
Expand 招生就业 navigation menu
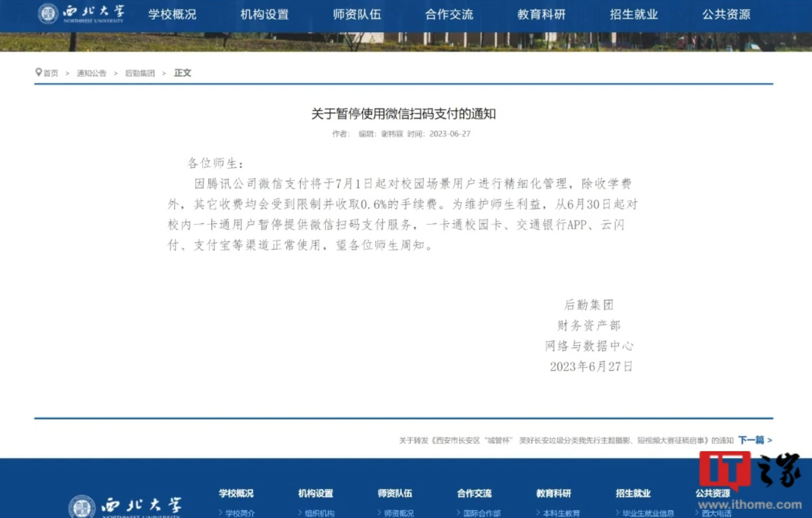[634, 15]
